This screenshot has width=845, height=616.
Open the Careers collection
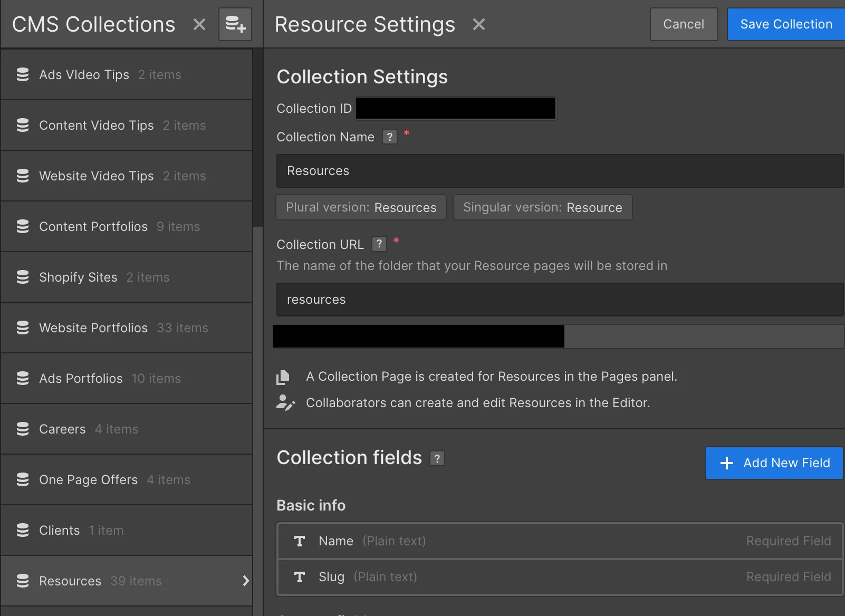click(x=127, y=429)
